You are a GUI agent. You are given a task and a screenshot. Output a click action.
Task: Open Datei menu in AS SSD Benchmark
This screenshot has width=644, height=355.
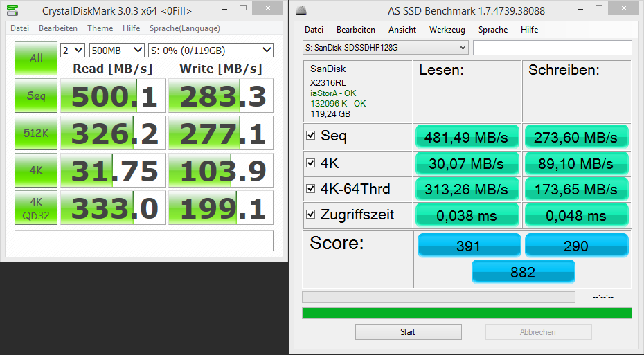coord(314,30)
